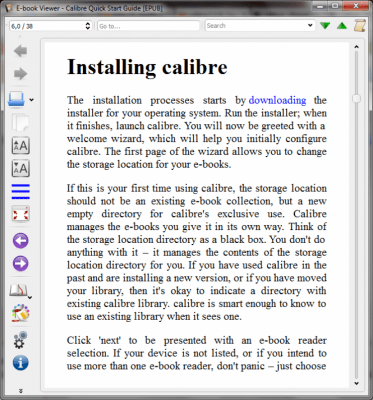373x400 pixels.
Task: Toggle full screen mode icon
Action: pos(21,214)
